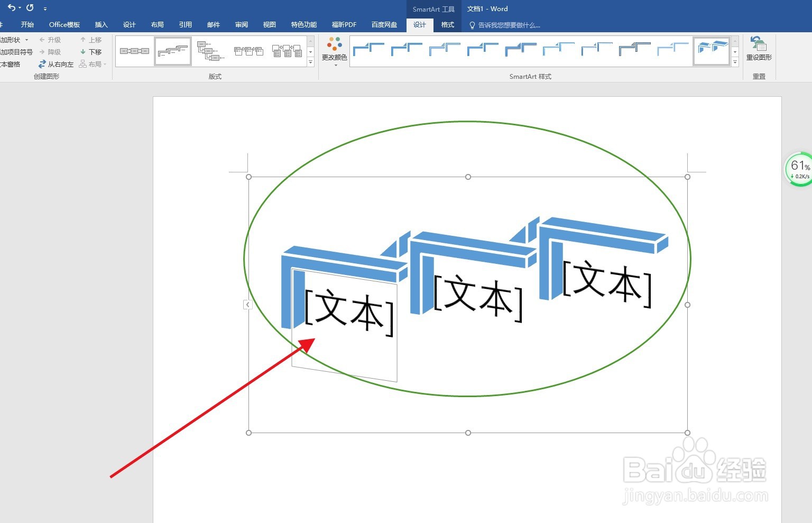This screenshot has width=812, height=523.
Task: Select the step-down process layout thumbnail
Action: [x=211, y=51]
